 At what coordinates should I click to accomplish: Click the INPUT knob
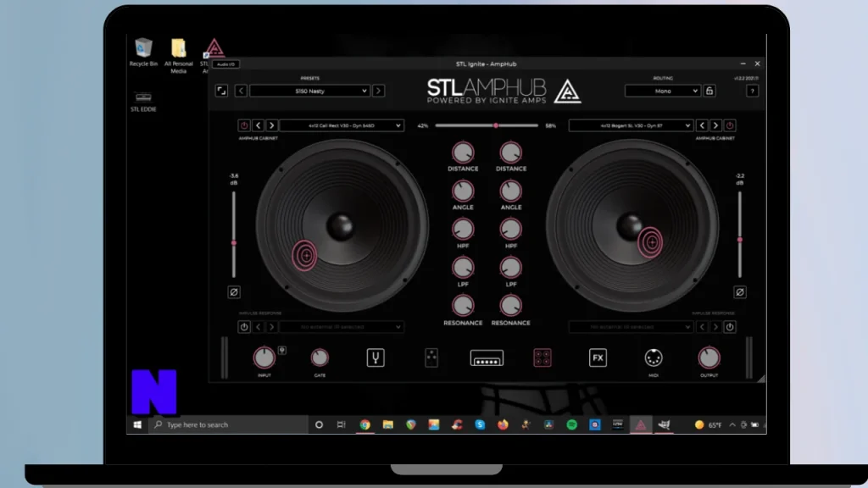(x=264, y=358)
